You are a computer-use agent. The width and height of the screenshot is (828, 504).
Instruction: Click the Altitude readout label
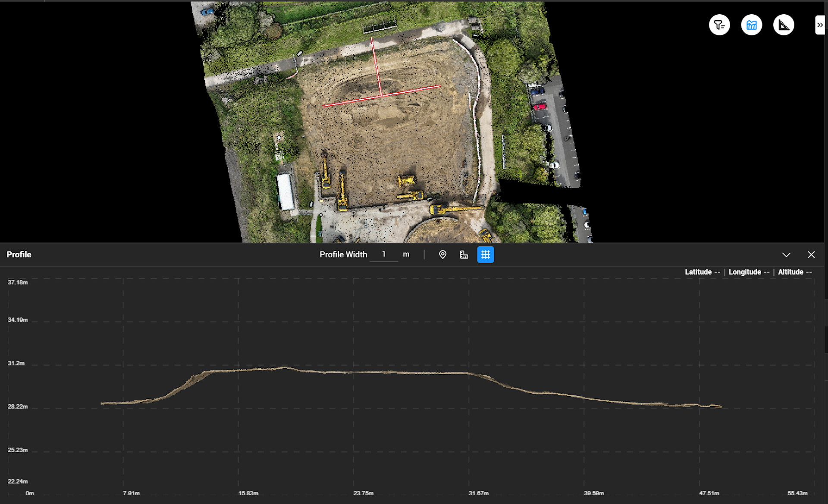click(x=790, y=272)
